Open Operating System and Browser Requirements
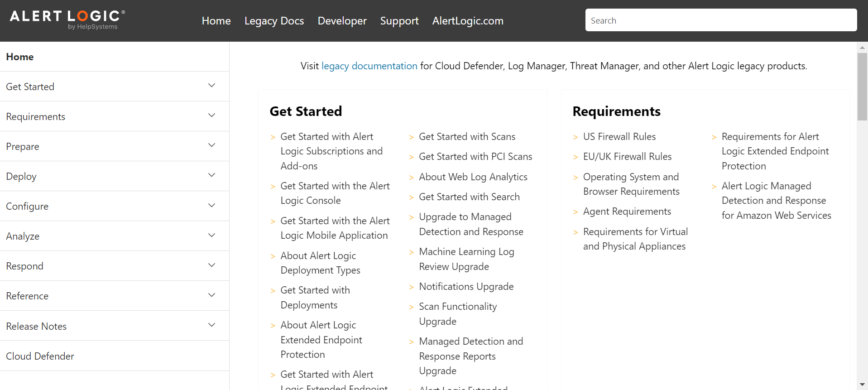 (x=631, y=184)
